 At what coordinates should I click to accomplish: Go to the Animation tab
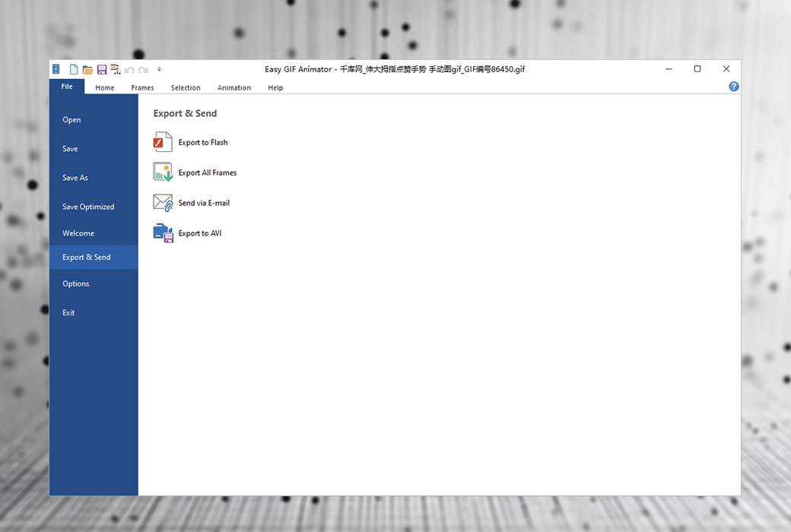234,87
